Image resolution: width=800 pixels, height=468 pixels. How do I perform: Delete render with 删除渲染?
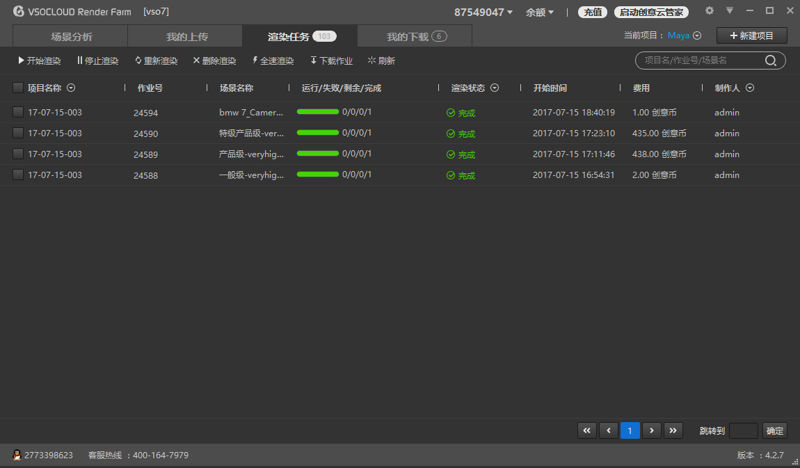coord(214,61)
